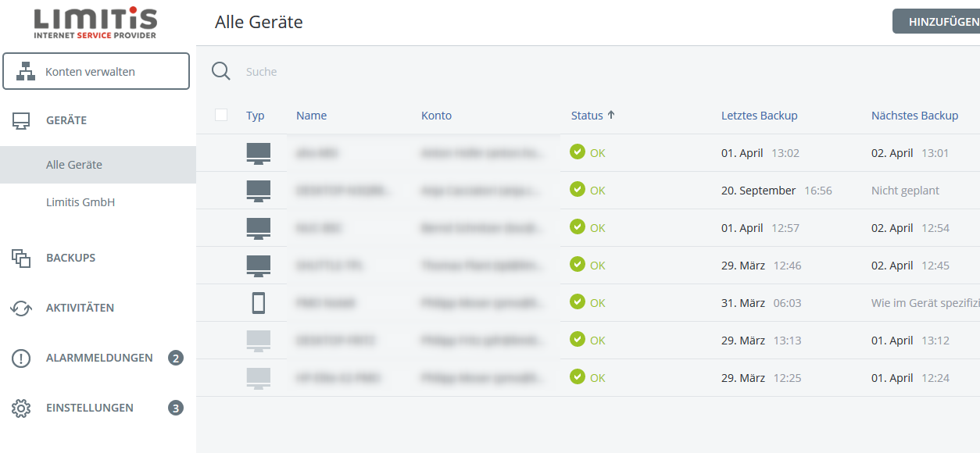Click into the Suche search field
Image resolution: width=980 pixels, height=453 pixels.
point(469,72)
